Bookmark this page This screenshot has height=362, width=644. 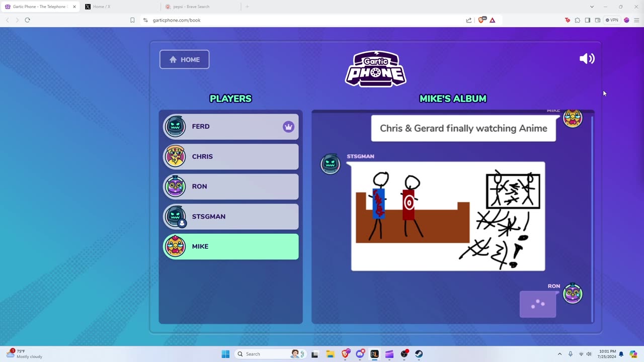pos(132,20)
